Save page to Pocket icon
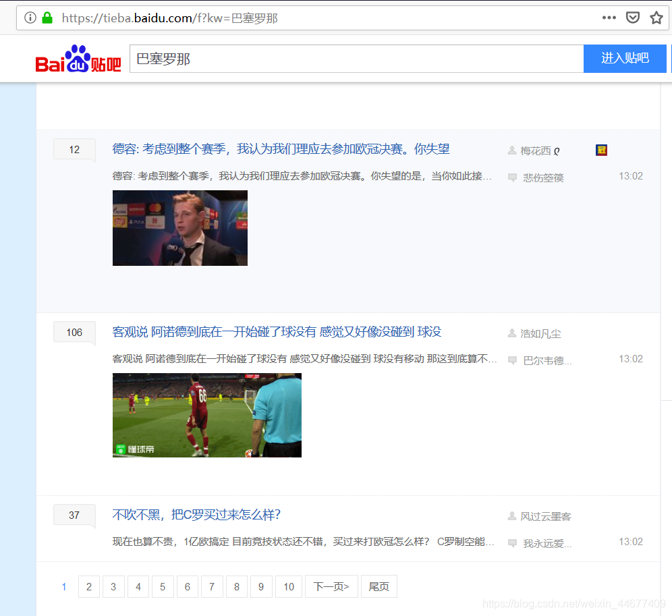 tap(633, 18)
